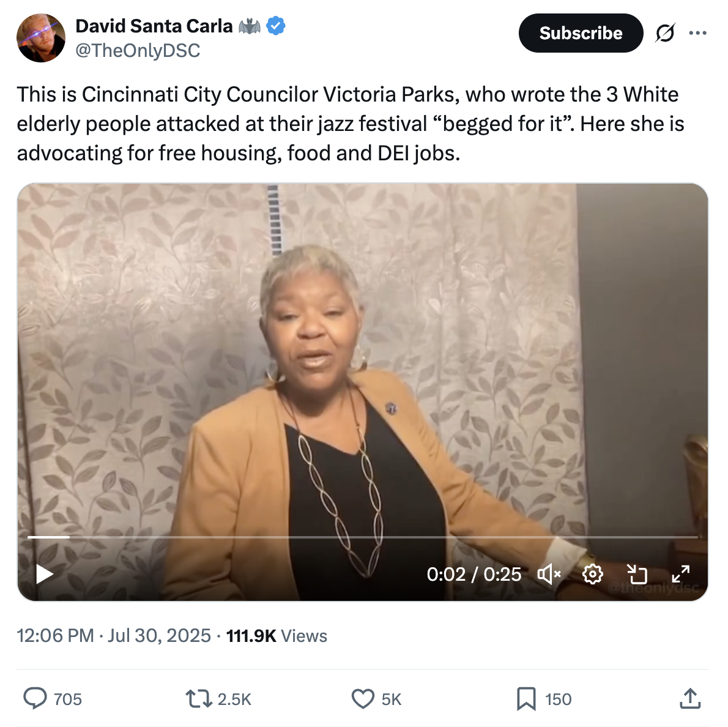Share the post
The width and height of the screenshot is (728, 727).
pyautogui.click(x=690, y=698)
